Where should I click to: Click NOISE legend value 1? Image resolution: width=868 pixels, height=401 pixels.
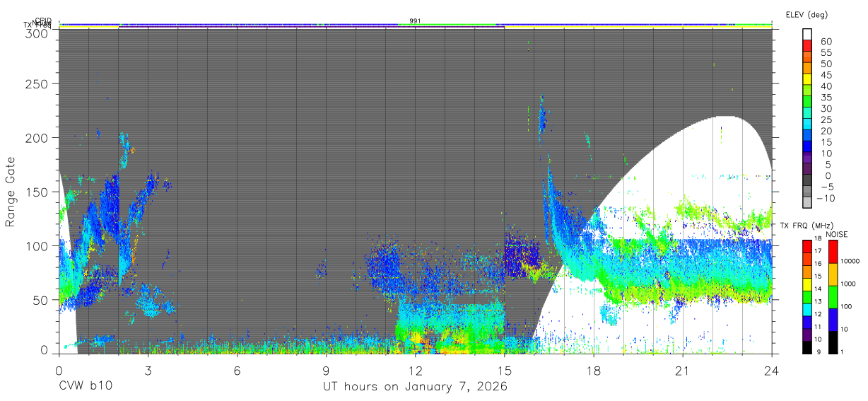point(842,352)
